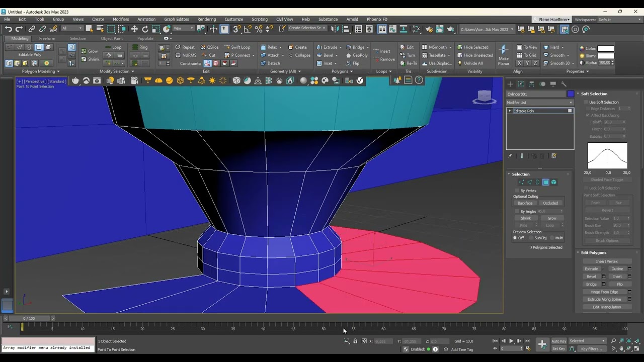Click the GeoPoly tool

coord(357,55)
